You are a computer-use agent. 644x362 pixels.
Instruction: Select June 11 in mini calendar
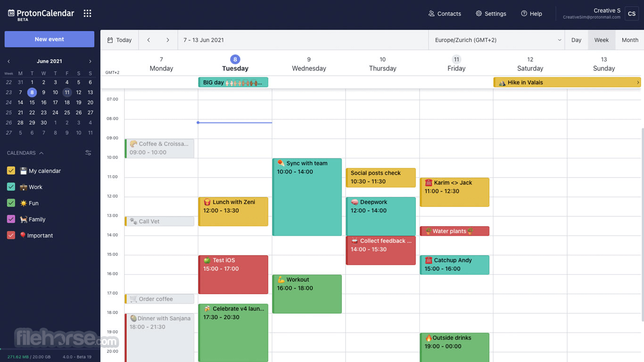(67, 92)
